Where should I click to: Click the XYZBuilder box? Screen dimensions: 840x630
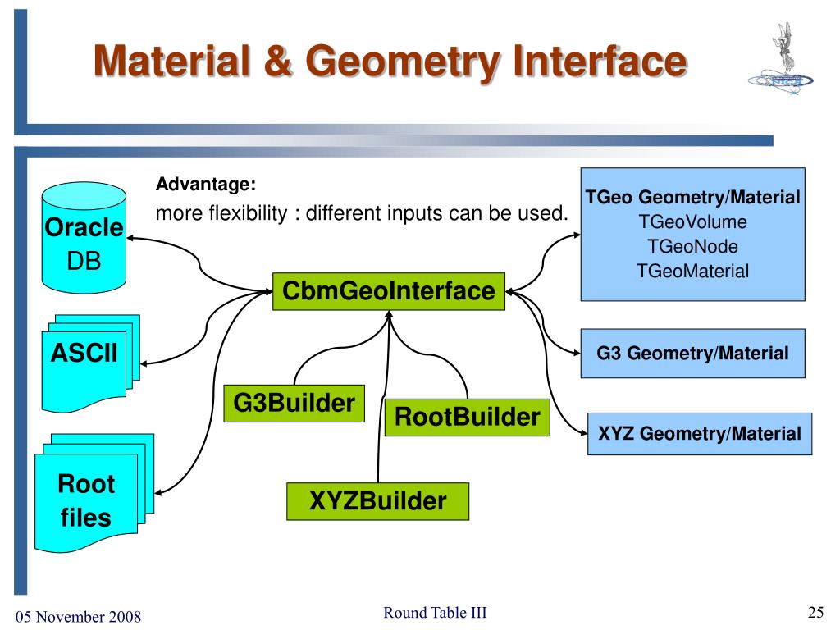pos(377,501)
